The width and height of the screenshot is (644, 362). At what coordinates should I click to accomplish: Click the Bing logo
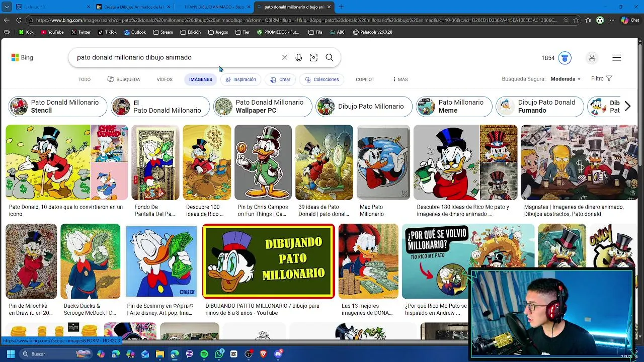22,58
